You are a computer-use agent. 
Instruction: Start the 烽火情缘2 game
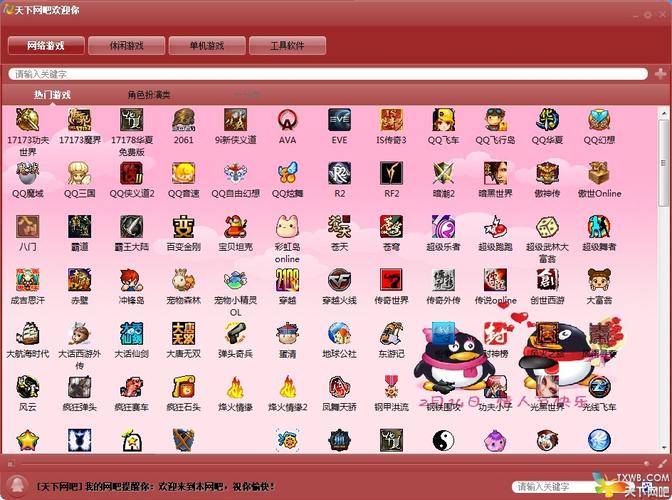coord(287,387)
